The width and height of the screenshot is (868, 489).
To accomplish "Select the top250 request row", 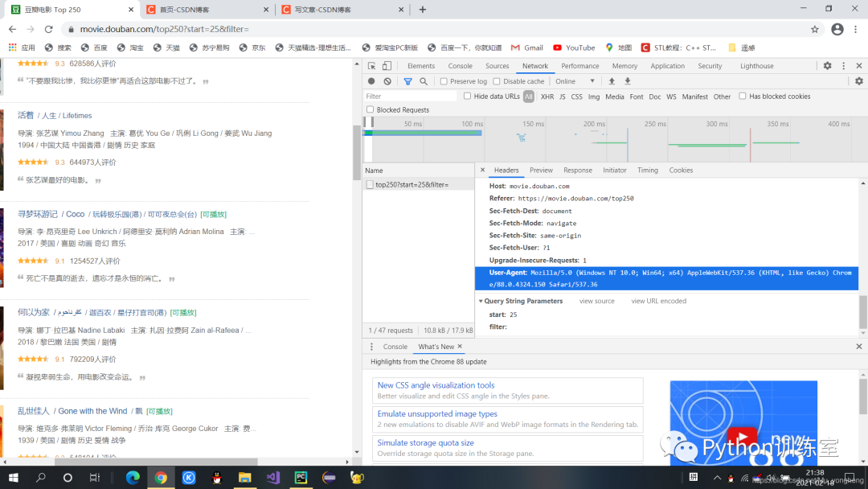I will tap(419, 185).
